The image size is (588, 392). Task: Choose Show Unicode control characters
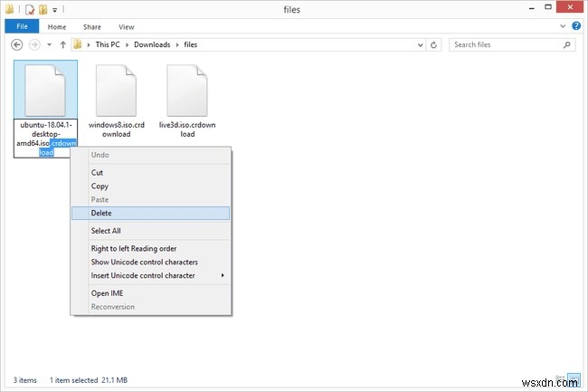150,262
